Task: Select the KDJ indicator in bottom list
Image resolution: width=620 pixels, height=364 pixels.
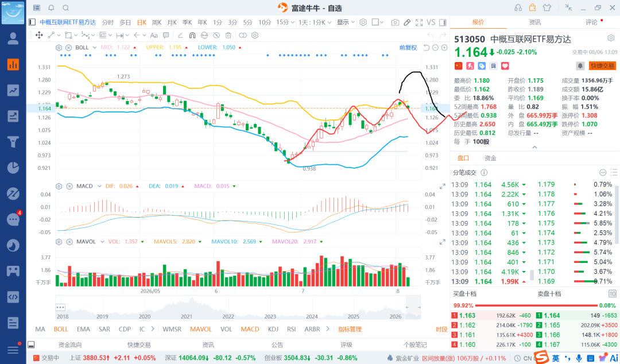Action: (273, 329)
